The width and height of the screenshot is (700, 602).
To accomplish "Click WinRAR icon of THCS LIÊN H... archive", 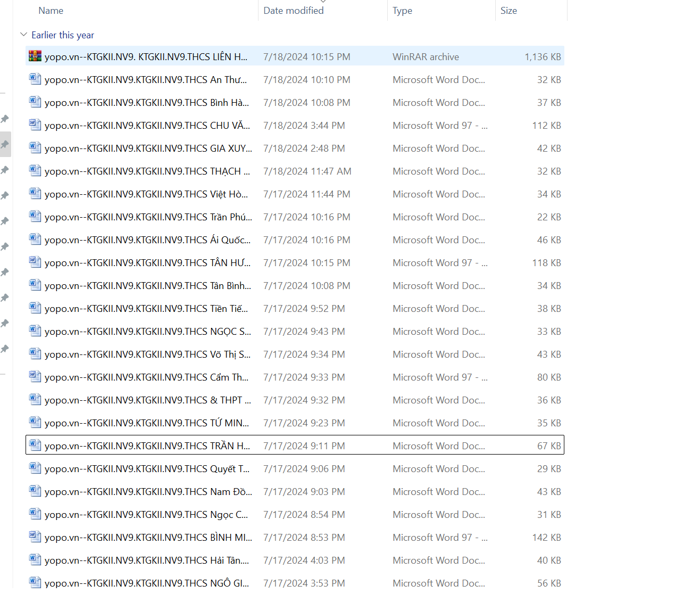I will (x=35, y=56).
